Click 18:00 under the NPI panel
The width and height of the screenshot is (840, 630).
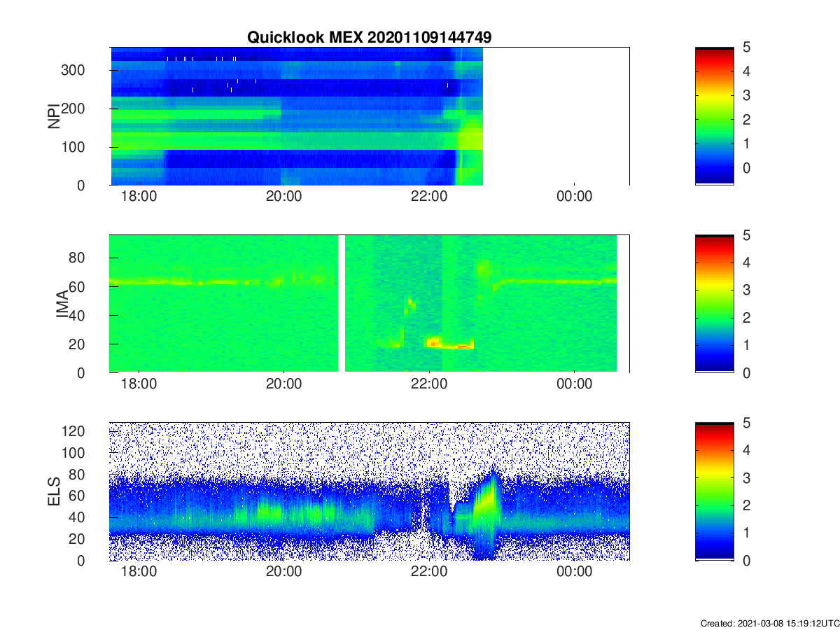[x=139, y=197]
